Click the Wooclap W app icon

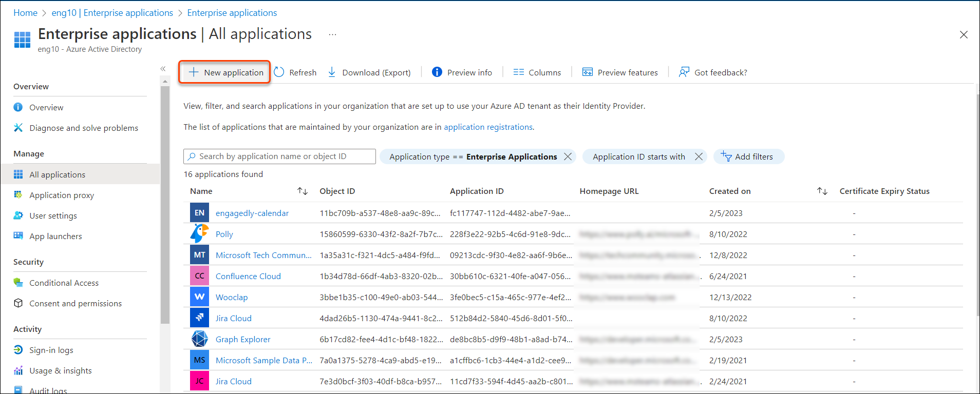(199, 297)
